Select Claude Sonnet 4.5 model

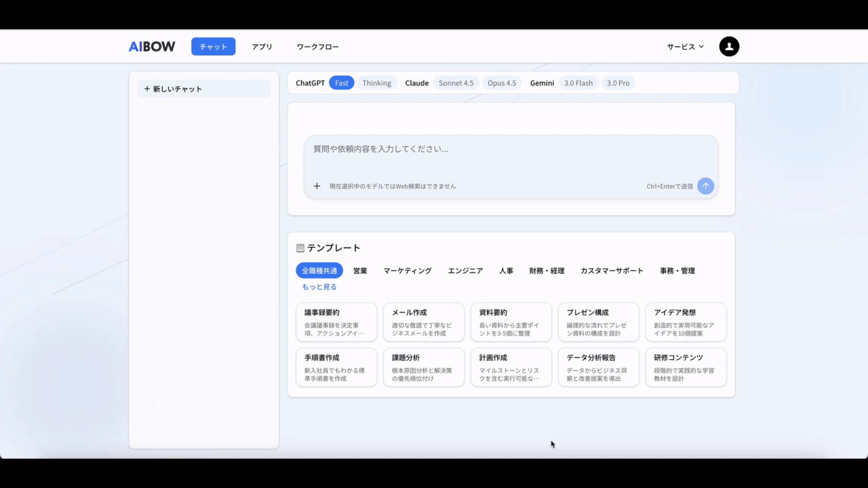(456, 83)
